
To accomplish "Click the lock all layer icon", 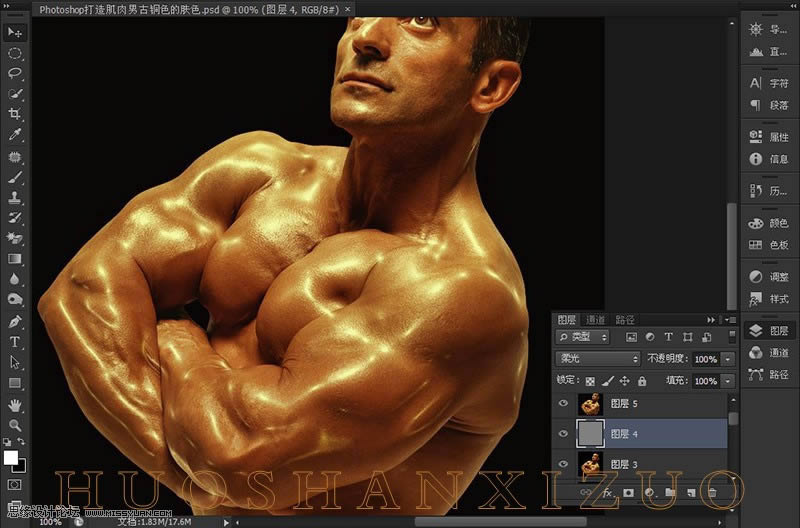I will [642, 381].
